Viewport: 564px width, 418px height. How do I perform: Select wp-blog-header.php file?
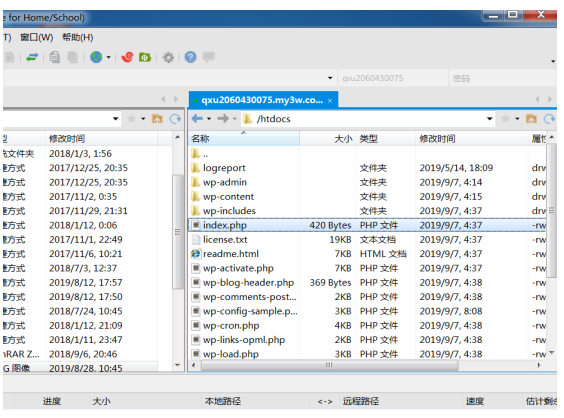click(367, 282)
